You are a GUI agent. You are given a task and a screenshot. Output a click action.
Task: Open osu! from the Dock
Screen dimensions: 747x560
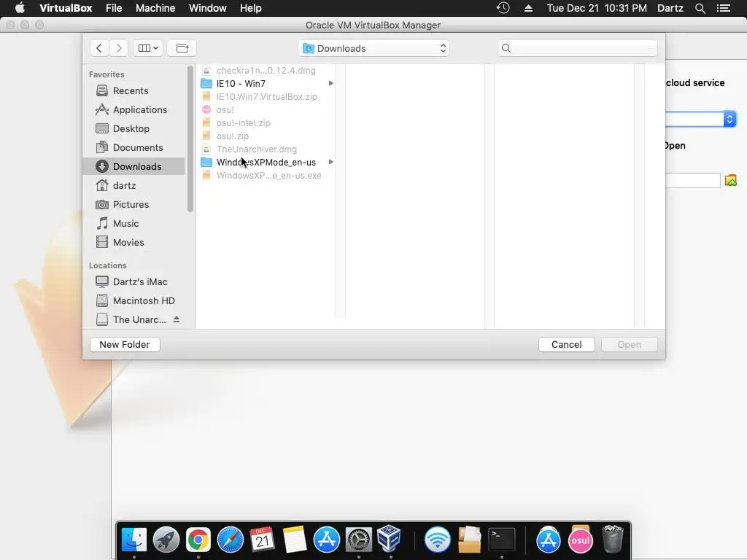pyautogui.click(x=580, y=540)
